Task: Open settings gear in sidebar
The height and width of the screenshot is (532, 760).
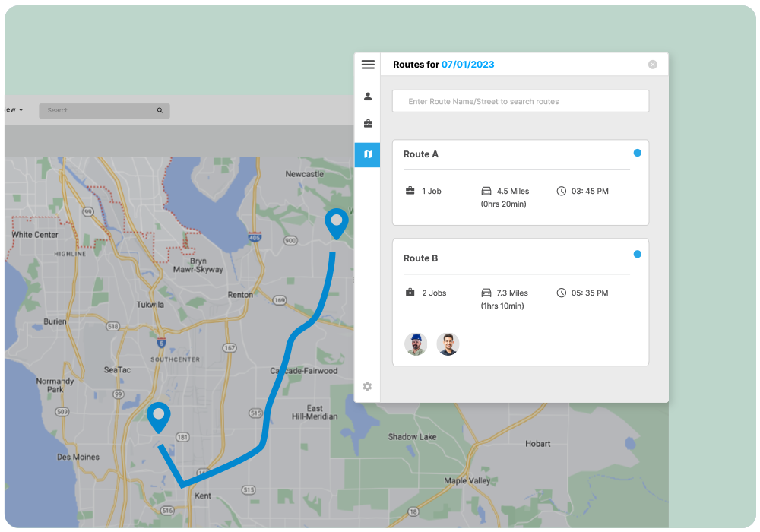Action: [367, 386]
